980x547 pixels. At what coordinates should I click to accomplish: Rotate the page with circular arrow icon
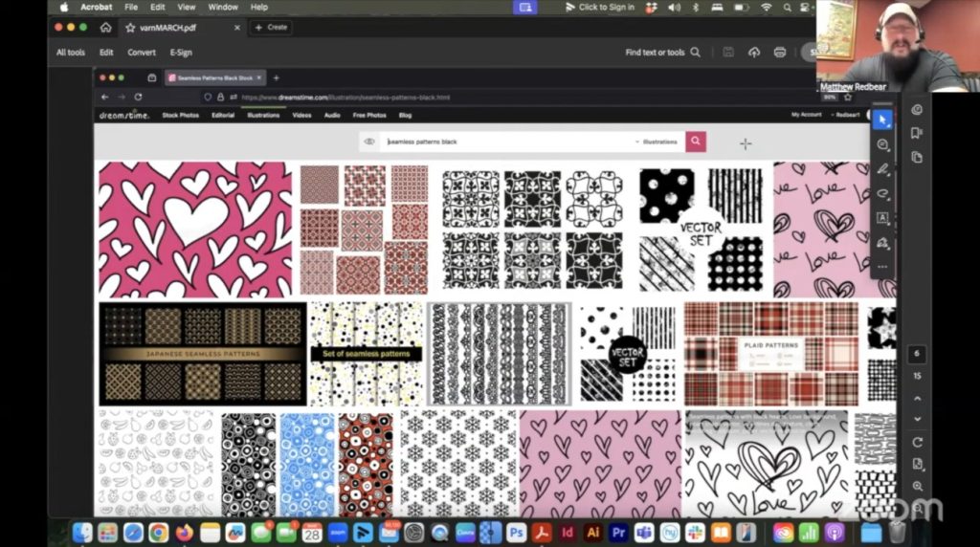[917, 442]
